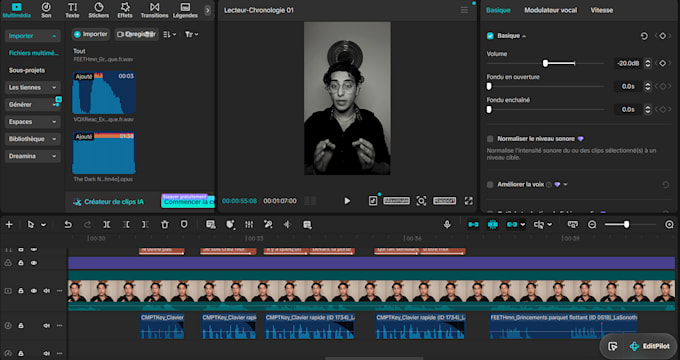Expand the Améliorer la voix options arrow
680x360 pixels.
click(566, 184)
